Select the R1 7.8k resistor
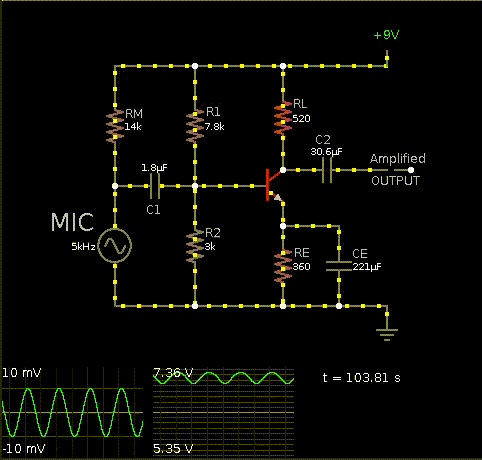This screenshot has height=460, width=482. (195, 126)
